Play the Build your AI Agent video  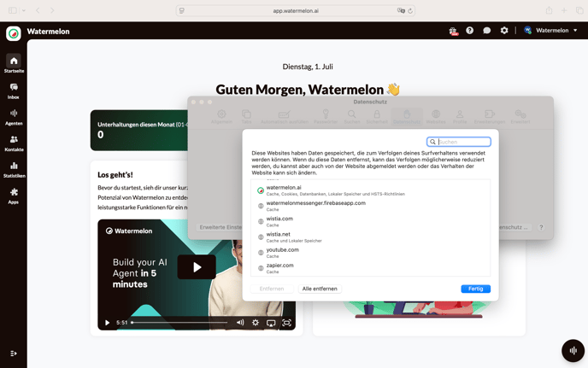coord(197,266)
